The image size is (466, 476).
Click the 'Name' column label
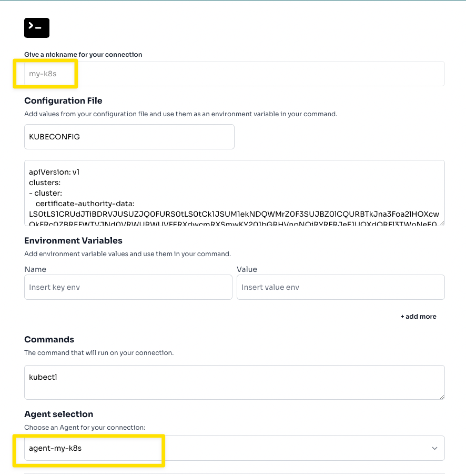point(35,269)
